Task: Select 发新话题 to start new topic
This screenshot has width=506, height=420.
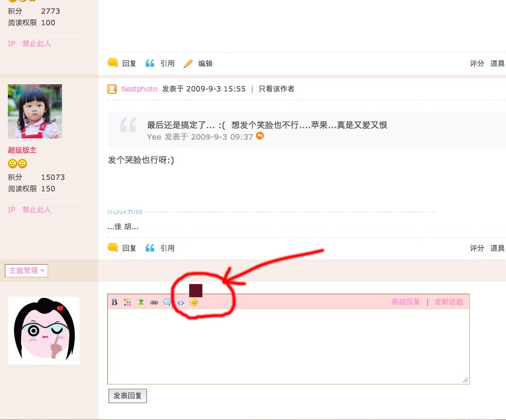Action: (449, 302)
